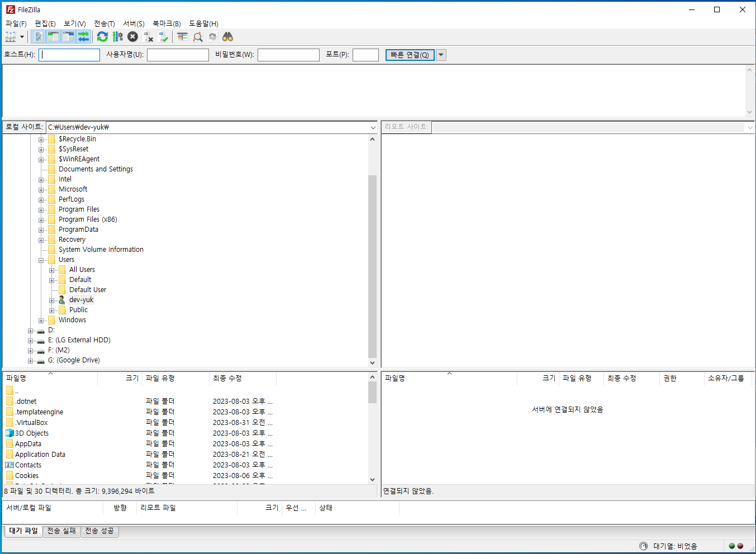Expand the Program Files (x86) node
Screen dimensions: 756x554
tap(41, 220)
